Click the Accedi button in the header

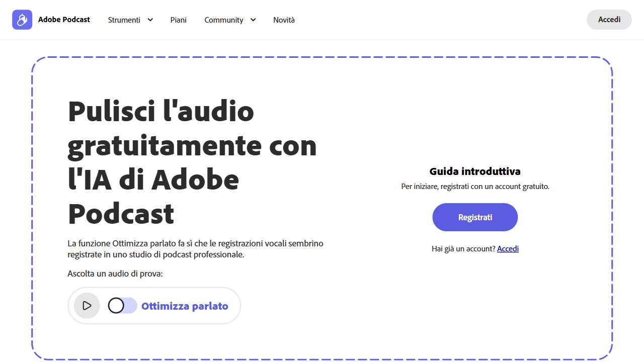609,19
